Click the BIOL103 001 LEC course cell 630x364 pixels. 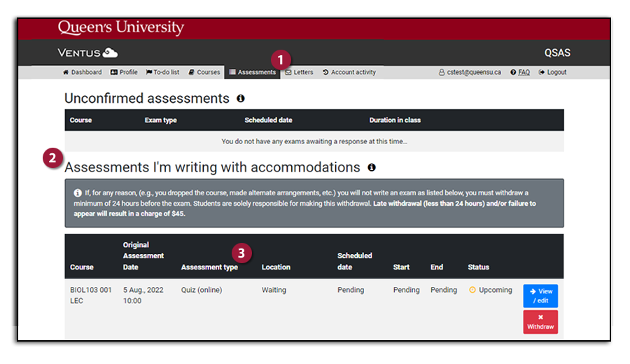(90, 295)
